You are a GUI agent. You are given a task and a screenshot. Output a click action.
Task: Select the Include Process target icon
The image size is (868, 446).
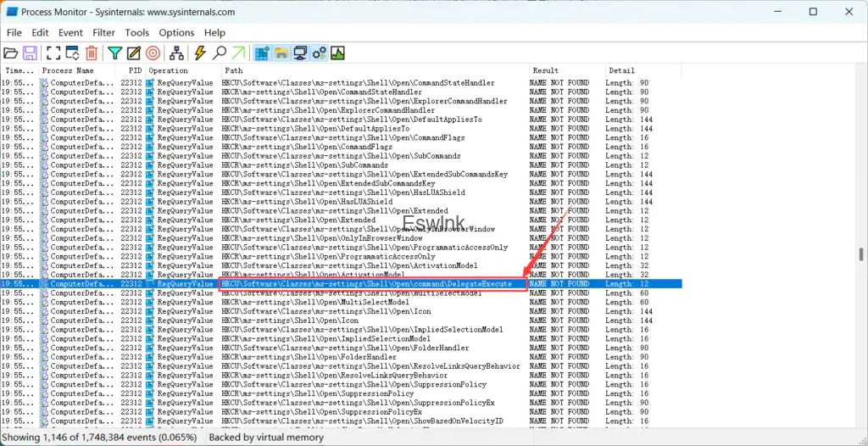click(x=153, y=53)
